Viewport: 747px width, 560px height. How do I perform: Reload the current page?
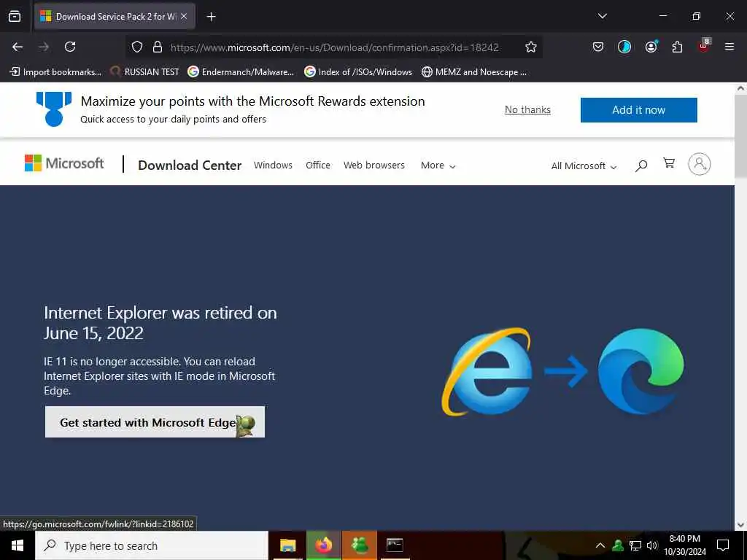tap(70, 47)
